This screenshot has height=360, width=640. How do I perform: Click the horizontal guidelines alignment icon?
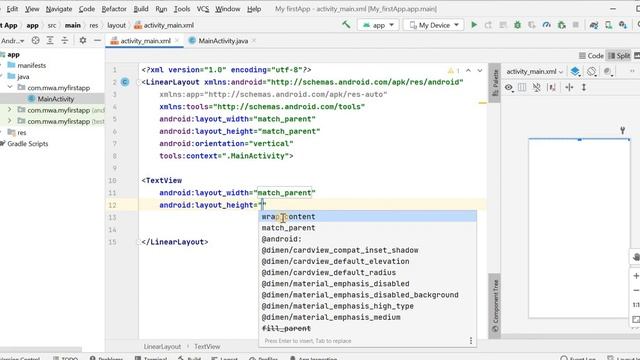(569, 87)
